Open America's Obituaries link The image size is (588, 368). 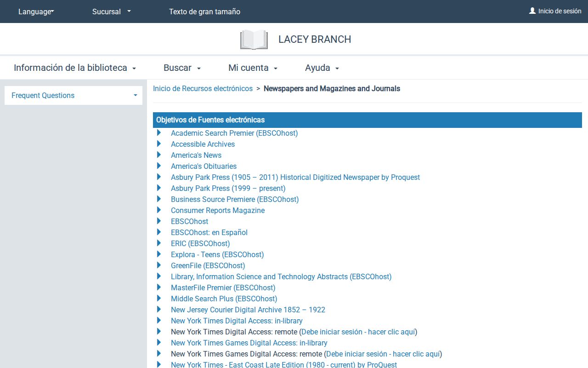pos(204,166)
